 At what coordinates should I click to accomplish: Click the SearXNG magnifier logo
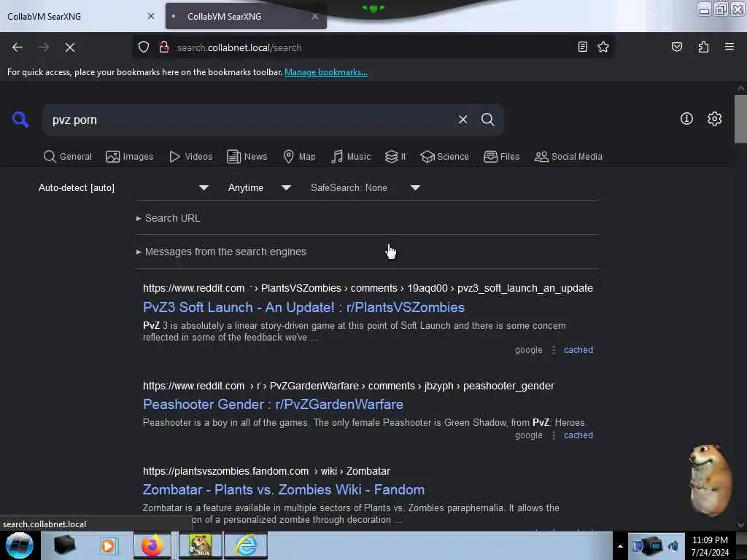(20, 120)
